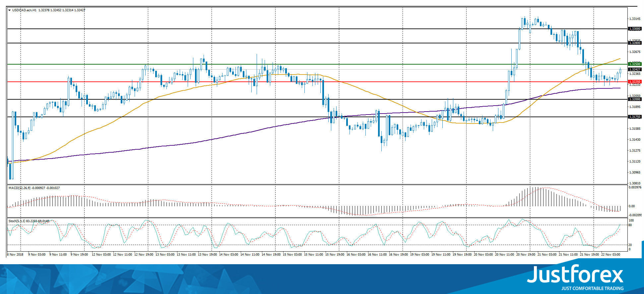This screenshot has height=294, width=644.
Task: Click the 1.30965 price axis value
Action: click(x=635, y=172)
